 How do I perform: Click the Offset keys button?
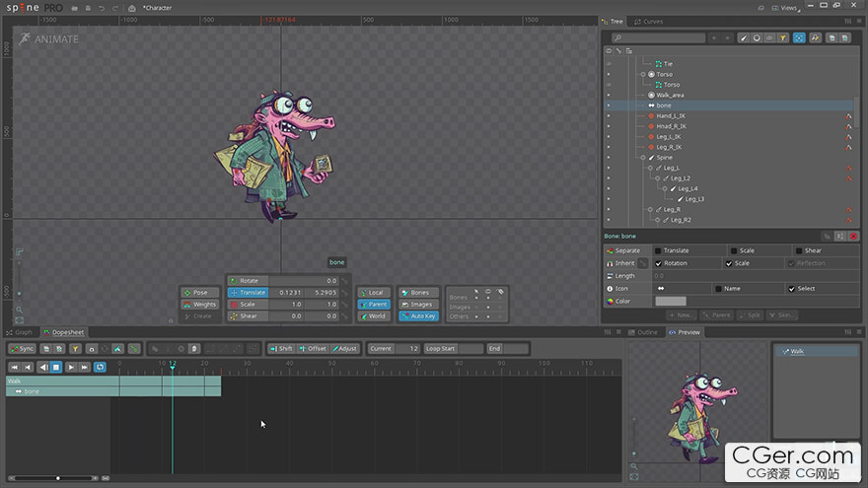pos(313,349)
